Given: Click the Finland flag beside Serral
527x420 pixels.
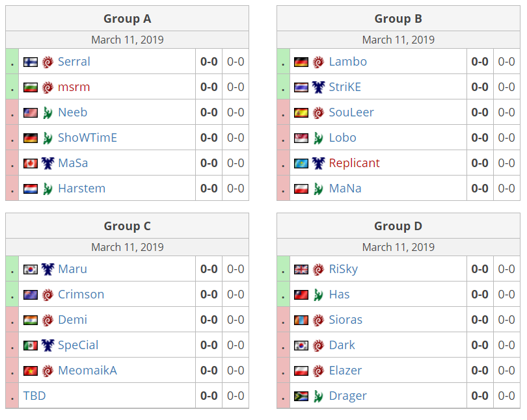Looking at the screenshot, I should pos(30,62).
